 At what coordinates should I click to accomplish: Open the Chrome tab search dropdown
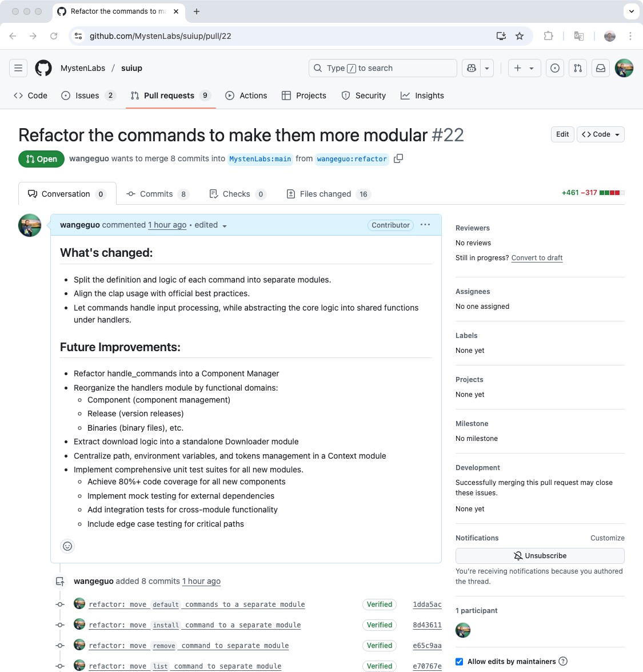coord(632,11)
